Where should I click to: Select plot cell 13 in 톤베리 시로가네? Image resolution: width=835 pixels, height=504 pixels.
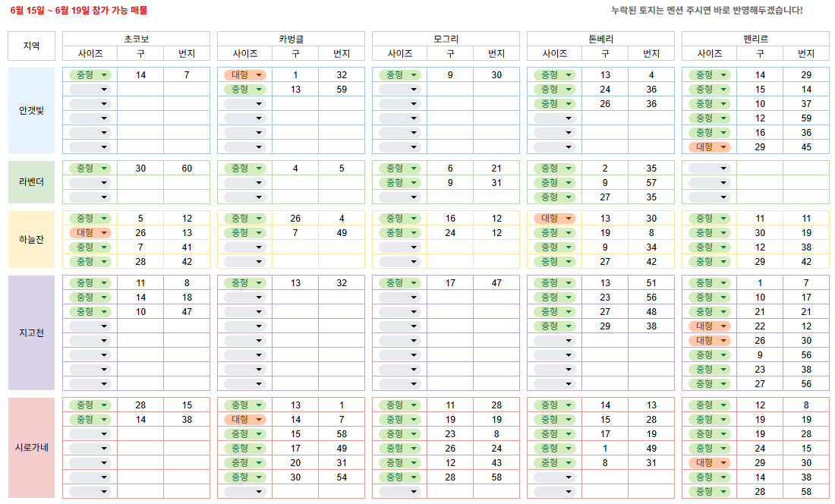point(651,405)
